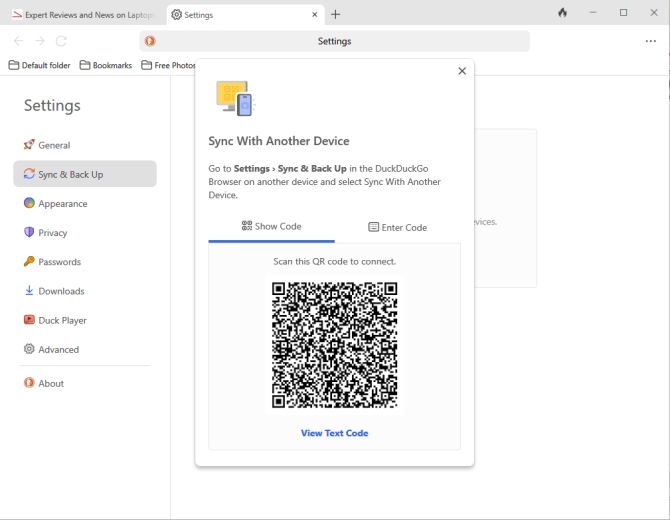Screen dimensions: 670x520
Task: Open Downloads settings
Action: pyautogui.click(x=61, y=291)
